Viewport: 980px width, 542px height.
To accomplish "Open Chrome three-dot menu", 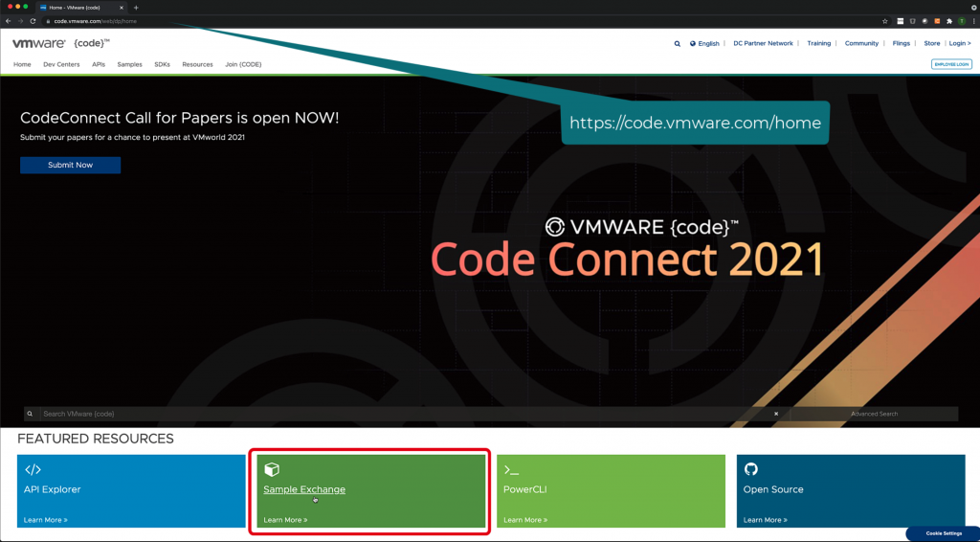I will [973, 21].
